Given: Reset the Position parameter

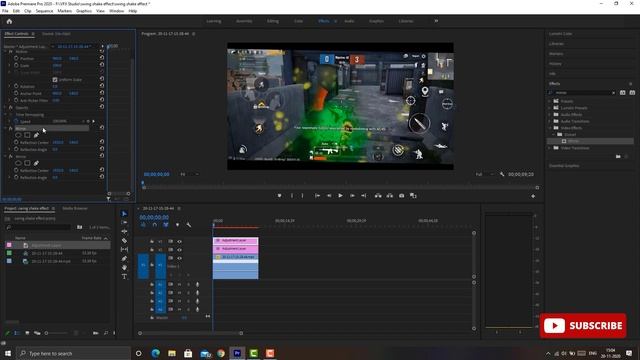Looking at the screenshot, I should point(102,58).
